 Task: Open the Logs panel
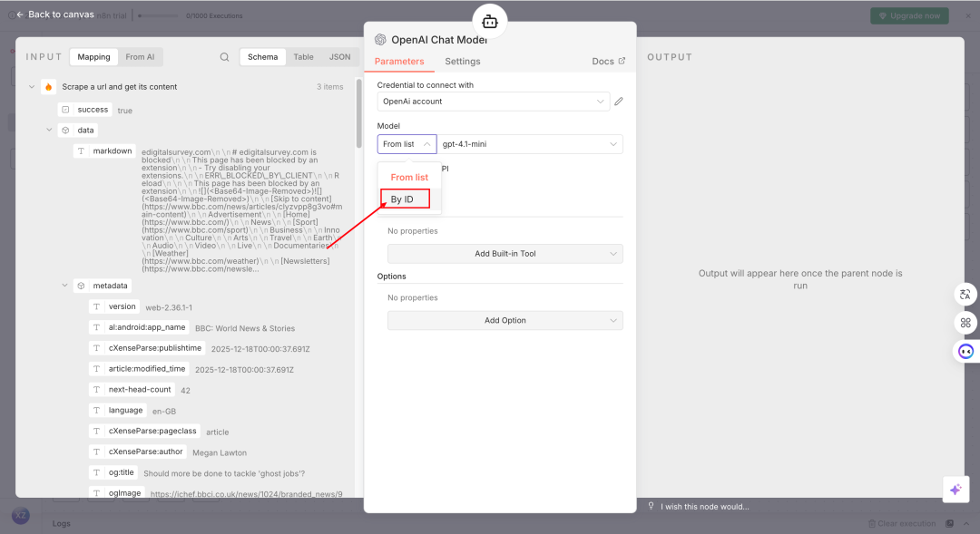[62, 523]
